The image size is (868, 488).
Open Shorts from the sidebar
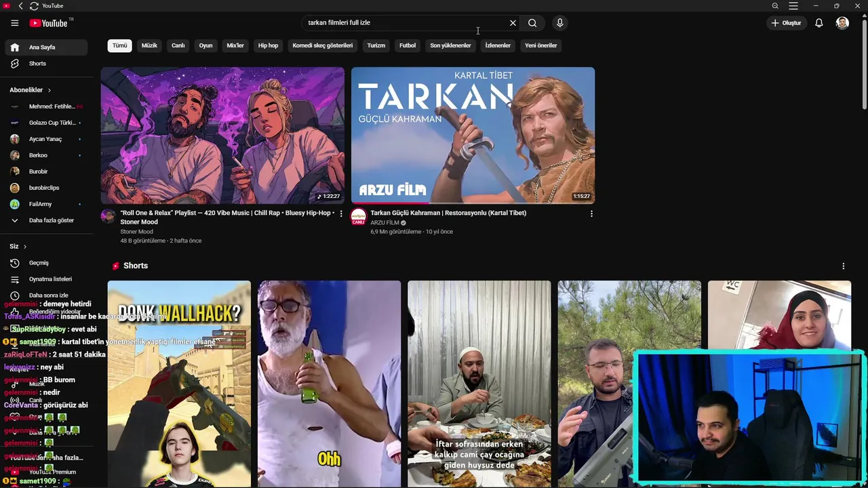tap(37, 64)
